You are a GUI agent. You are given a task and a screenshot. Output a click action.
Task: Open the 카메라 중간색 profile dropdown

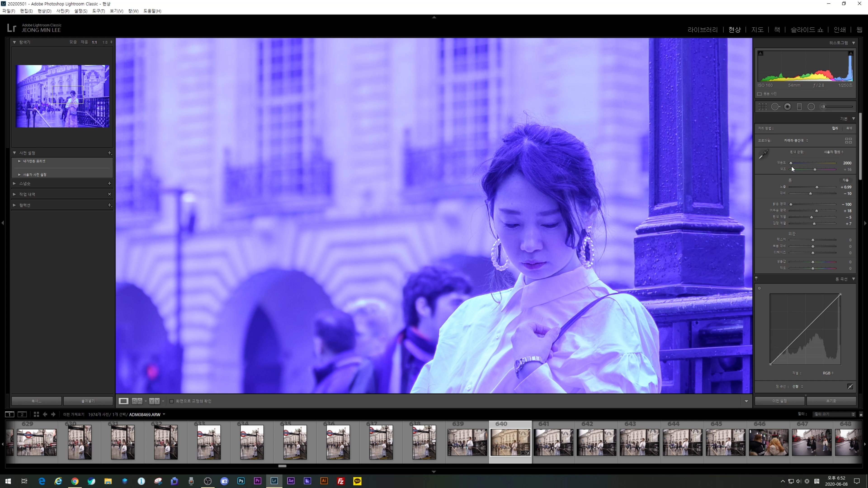coord(796,141)
